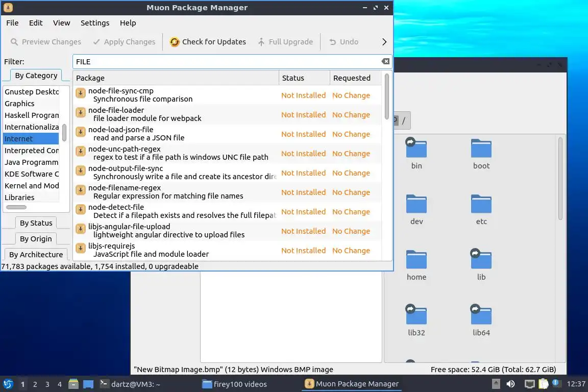Select the Kernel and Modules category
The height and width of the screenshot is (392, 588).
coord(31,186)
